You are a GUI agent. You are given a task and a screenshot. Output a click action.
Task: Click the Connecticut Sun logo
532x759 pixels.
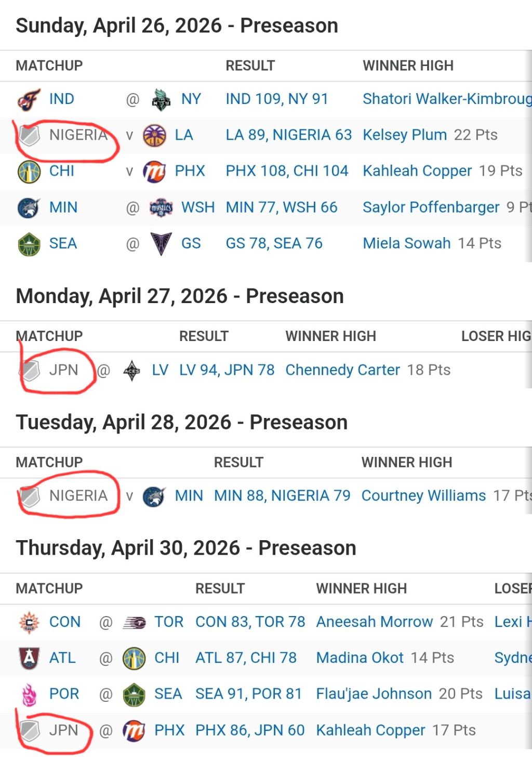click(29, 622)
